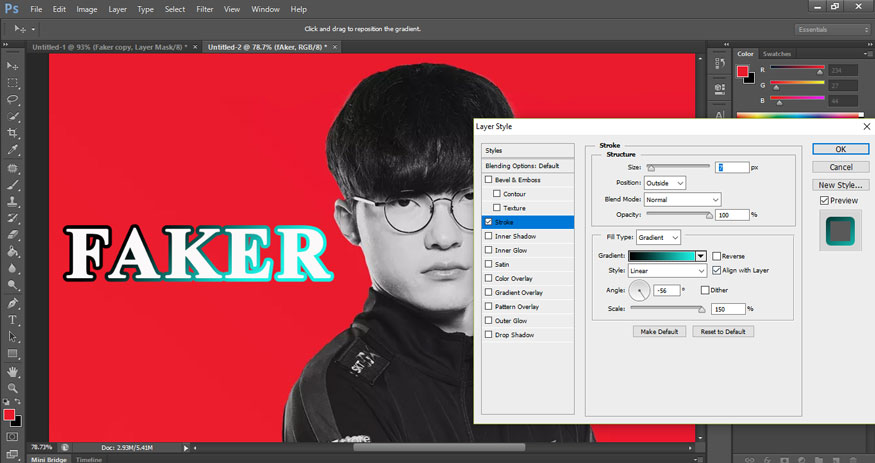Open the Fill Type dropdown
875x463 pixels.
pyautogui.click(x=658, y=238)
